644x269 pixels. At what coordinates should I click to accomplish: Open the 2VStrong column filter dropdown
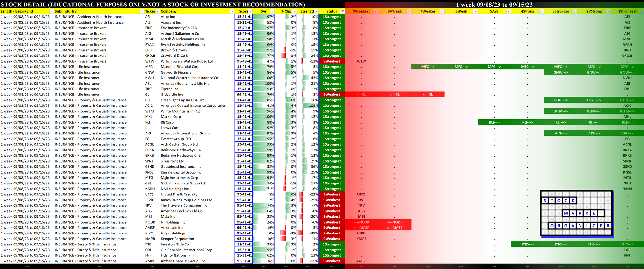coord(608,11)
